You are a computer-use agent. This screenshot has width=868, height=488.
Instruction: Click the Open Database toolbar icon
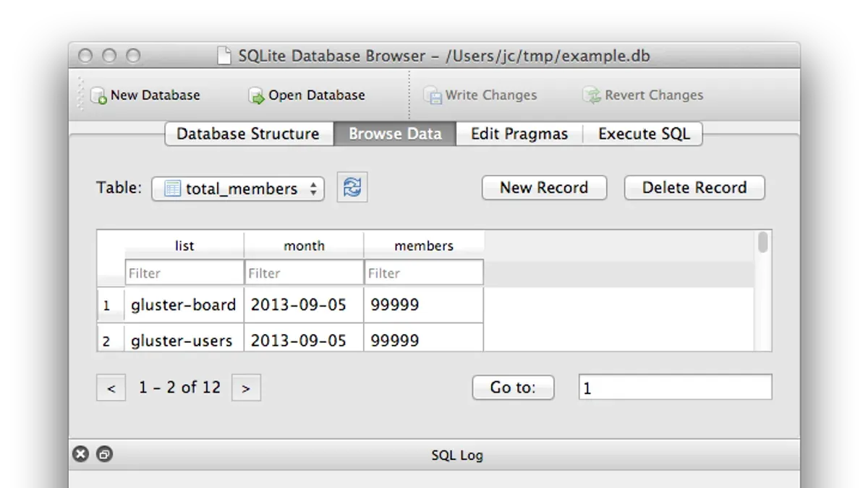click(x=257, y=95)
